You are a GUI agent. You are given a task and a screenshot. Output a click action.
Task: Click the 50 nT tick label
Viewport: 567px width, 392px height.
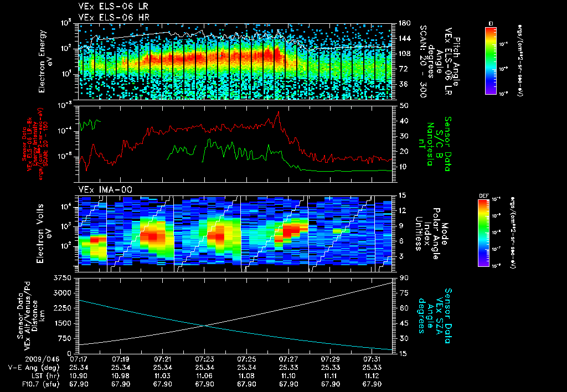(403, 106)
